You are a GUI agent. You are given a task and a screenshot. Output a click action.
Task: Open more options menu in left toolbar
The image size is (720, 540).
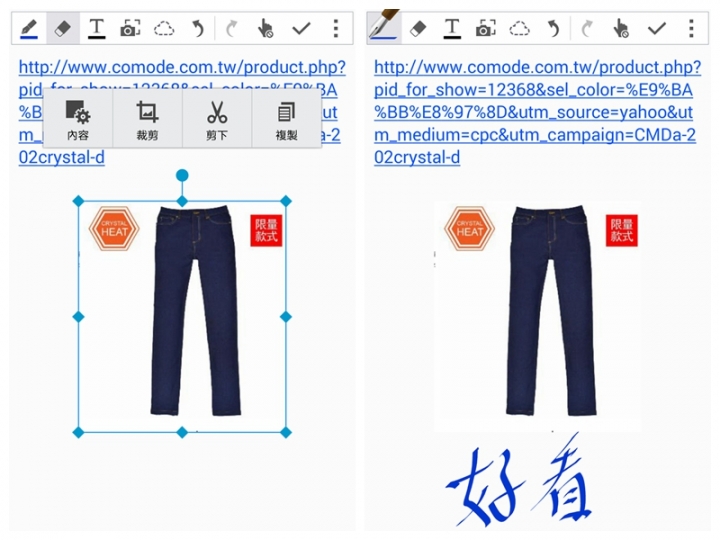(336, 28)
